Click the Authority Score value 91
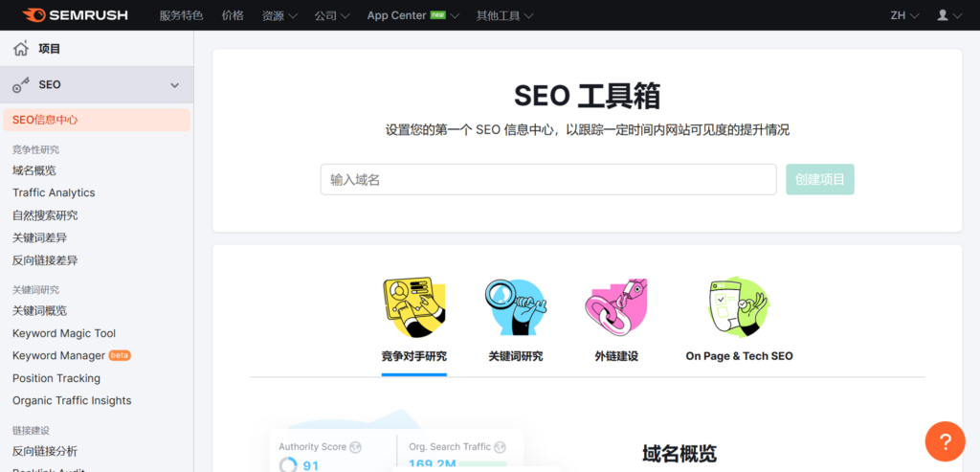Screen dimensions: 980x472 click(x=311, y=465)
